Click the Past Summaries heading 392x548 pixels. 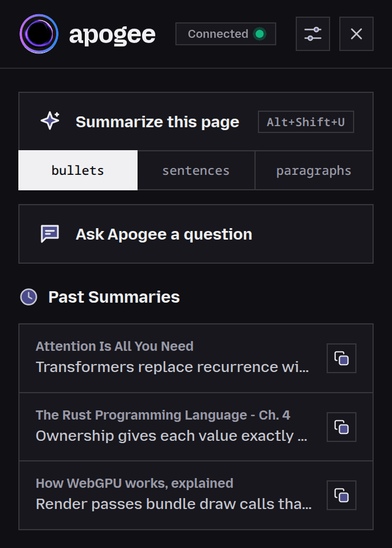114,297
